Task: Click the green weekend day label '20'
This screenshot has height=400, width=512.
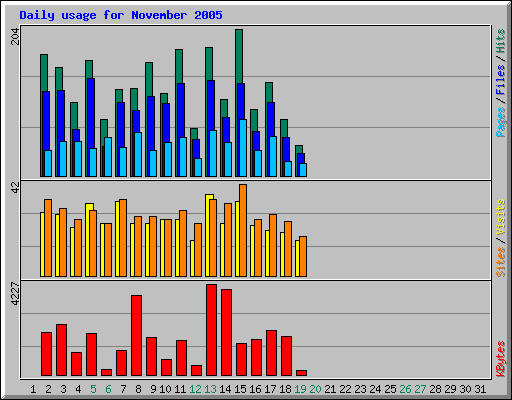Action: click(315, 389)
